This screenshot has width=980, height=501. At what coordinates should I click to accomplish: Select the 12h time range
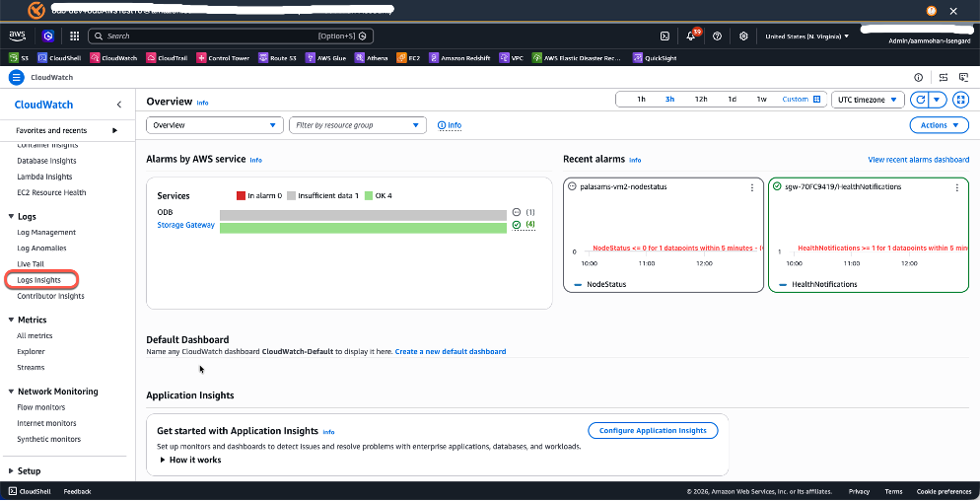(701, 100)
